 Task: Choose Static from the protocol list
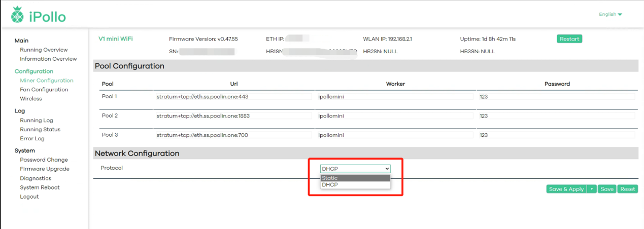355,178
